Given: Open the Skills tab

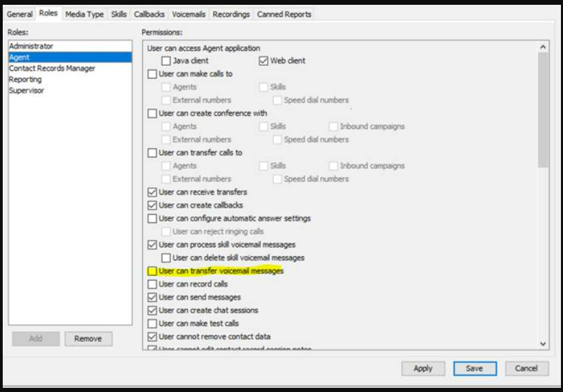Looking at the screenshot, I should (119, 14).
